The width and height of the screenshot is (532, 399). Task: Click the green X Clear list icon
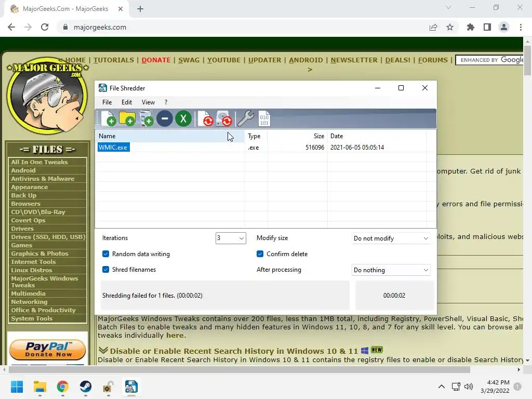pos(183,119)
